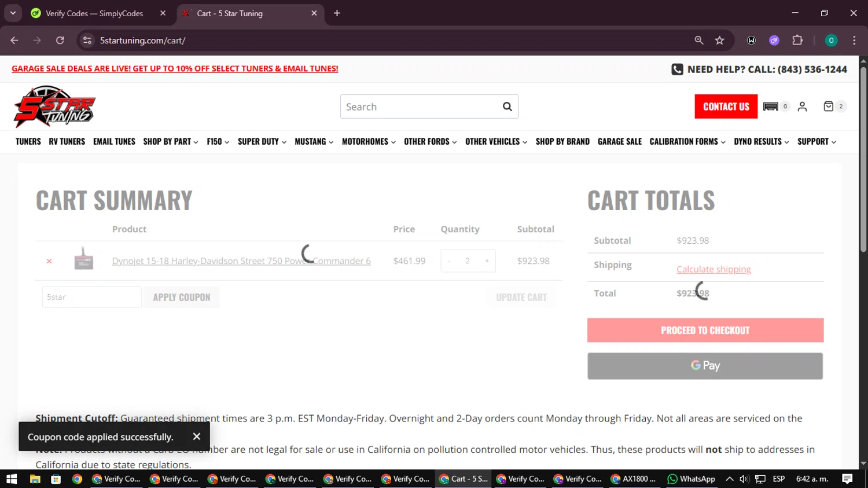Viewport: 868px width, 488px height.
Task: Click the search magnifier icon in the site search box
Action: 507,107
